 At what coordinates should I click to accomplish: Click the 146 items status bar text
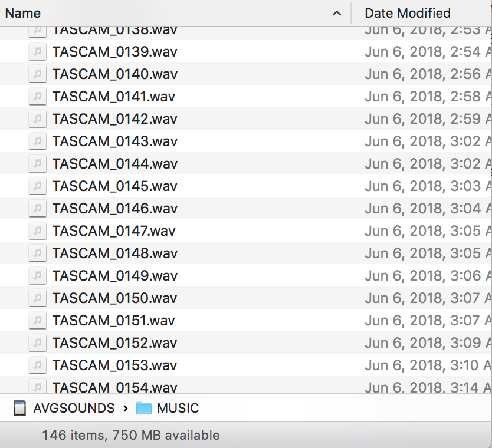[x=130, y=435]
